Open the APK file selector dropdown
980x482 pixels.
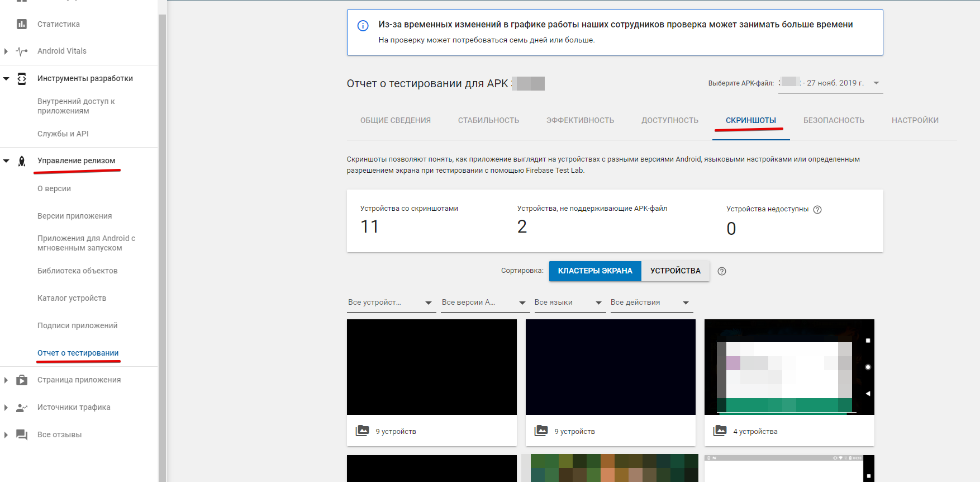coord(830,83)
